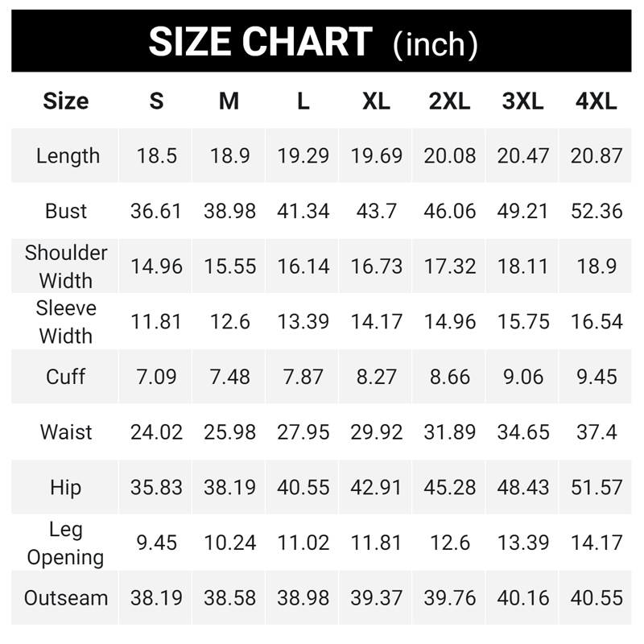The image size is (644, 644).
Task: Select the Outseam row label
Action: coord(66,598)
